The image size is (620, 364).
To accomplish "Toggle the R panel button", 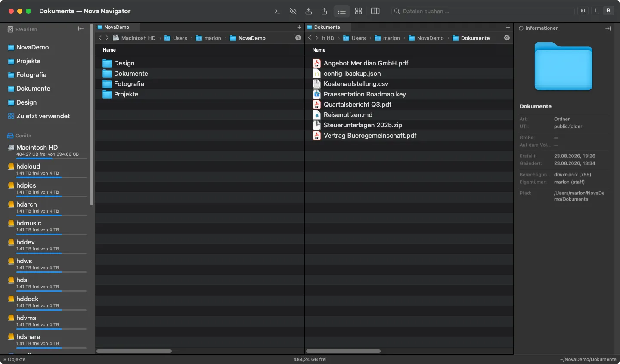I will pyautogui.click(x=608, y=11).
